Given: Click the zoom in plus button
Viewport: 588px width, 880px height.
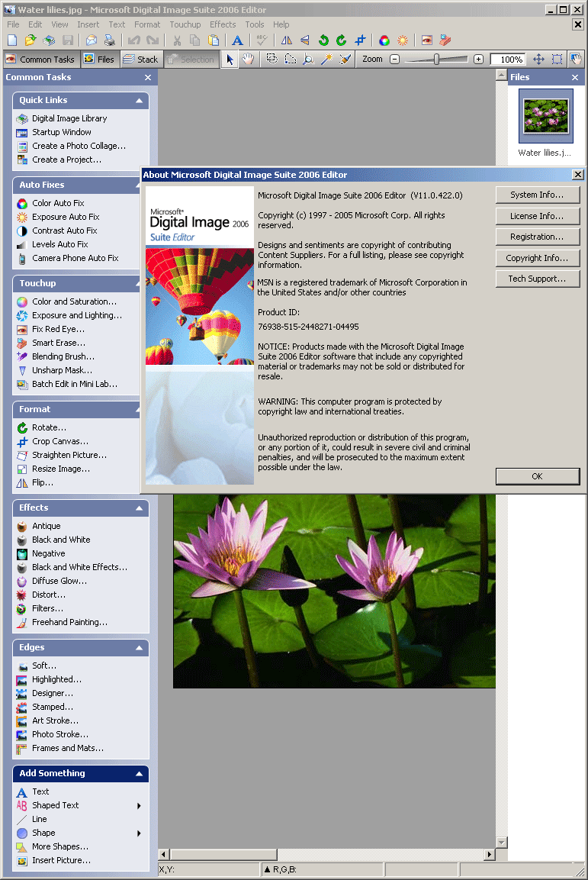Looking at the screenshot, I should pos(478,60).
